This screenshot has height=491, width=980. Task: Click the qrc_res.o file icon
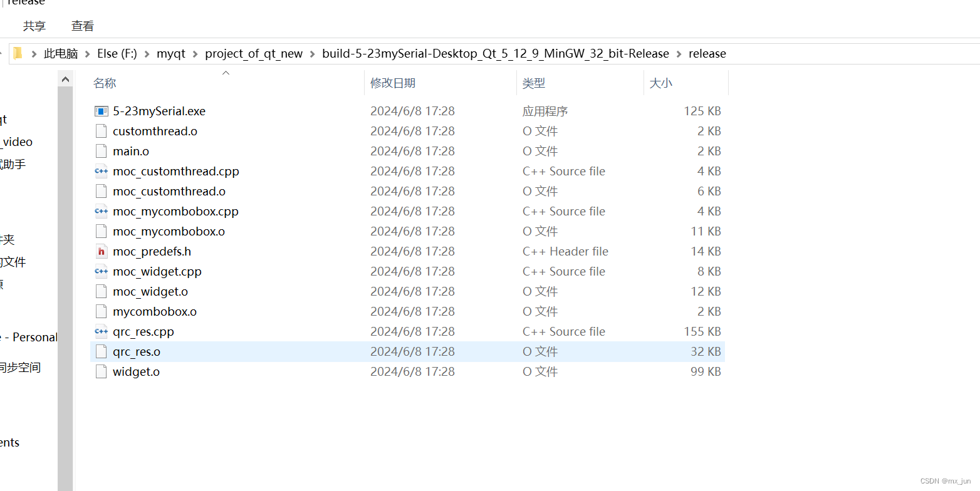click(101, 351)
